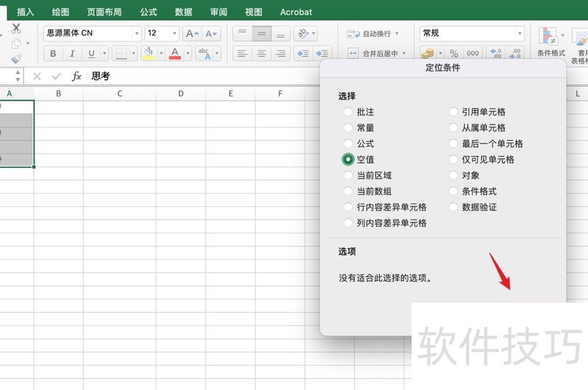The image size is (588, 390).
Task: Open the 页面布局 ribbon tab
Action: 104,12
